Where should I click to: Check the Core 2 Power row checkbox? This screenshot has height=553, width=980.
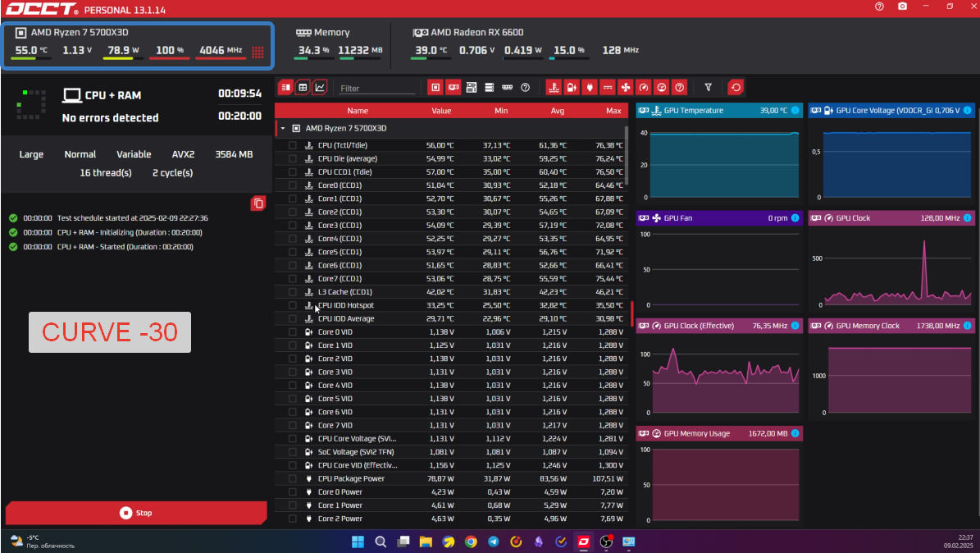[292, 519]
